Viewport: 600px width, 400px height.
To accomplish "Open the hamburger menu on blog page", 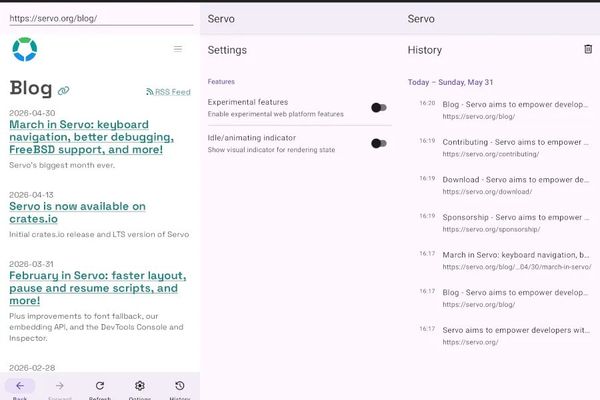I will pyautogui.click(x=178, y=49).
